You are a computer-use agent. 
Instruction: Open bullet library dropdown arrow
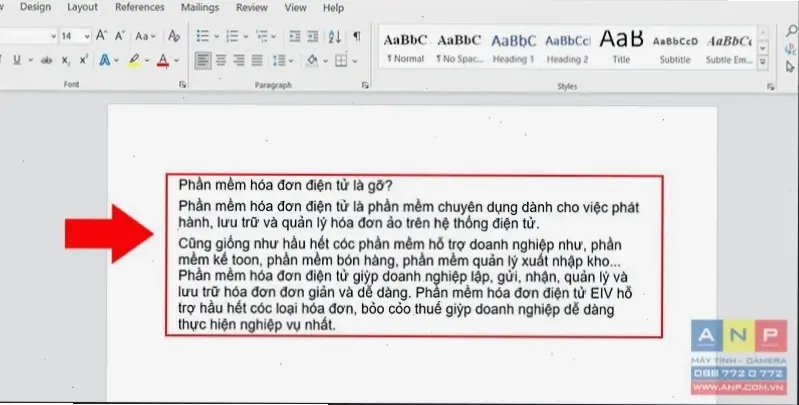point(216,36)
